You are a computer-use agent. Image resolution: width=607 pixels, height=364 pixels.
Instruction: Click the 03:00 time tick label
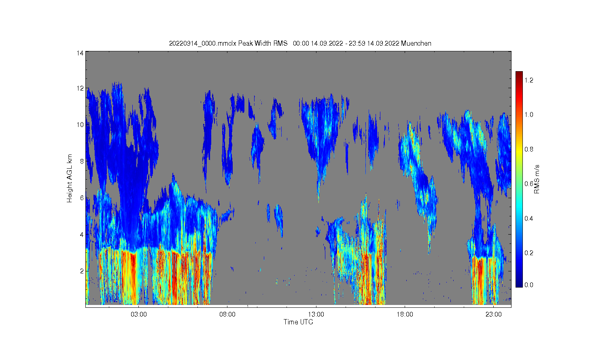pos(139,315)
